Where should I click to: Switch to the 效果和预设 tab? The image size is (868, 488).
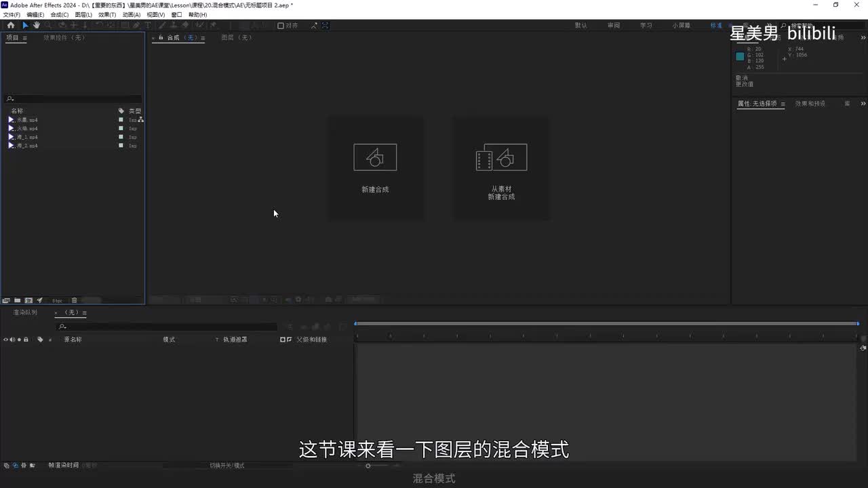click(x=810, y=104)
